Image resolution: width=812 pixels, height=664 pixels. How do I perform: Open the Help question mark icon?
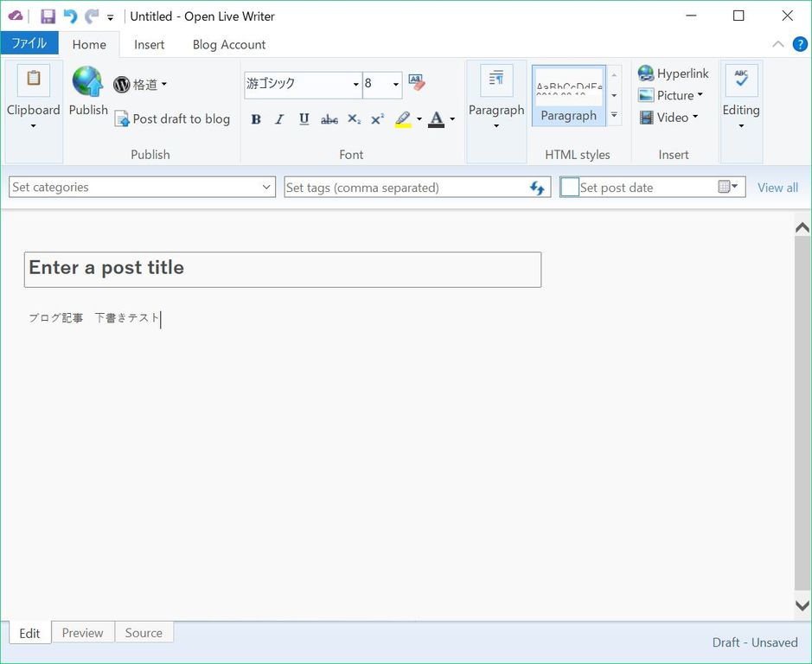pyautogui.click(x=800, y=44)
